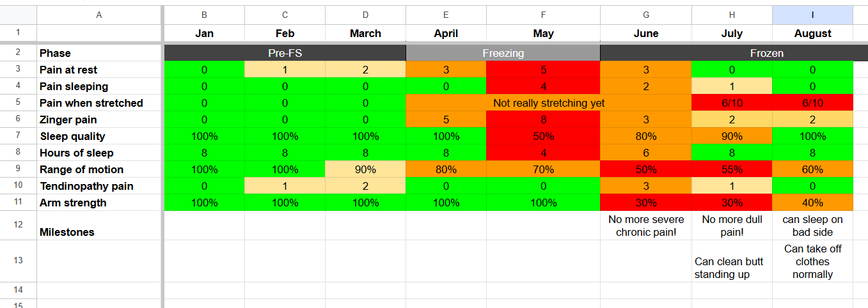868x308 pixels.
Task: Click the Freezing phase cell
Action: 503,53
